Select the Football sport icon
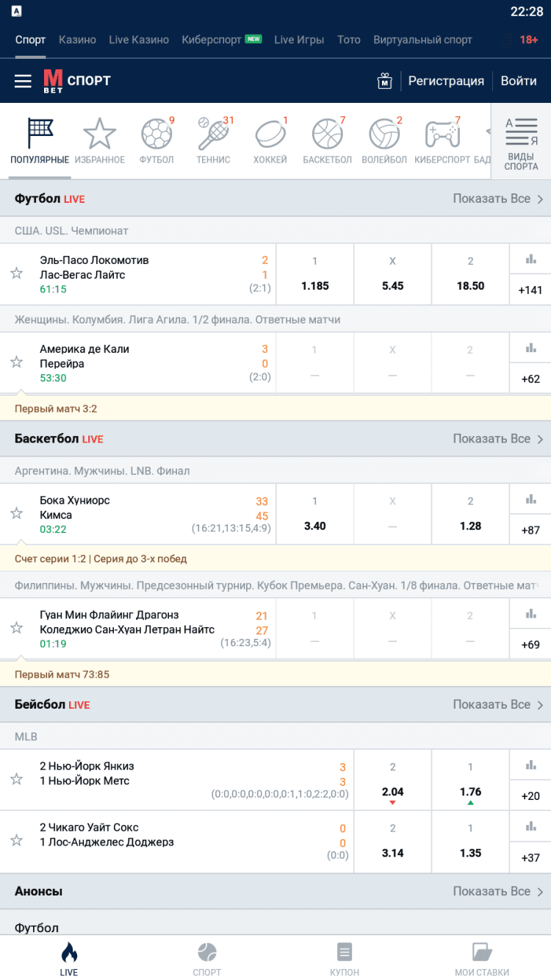 coord(156,141)
